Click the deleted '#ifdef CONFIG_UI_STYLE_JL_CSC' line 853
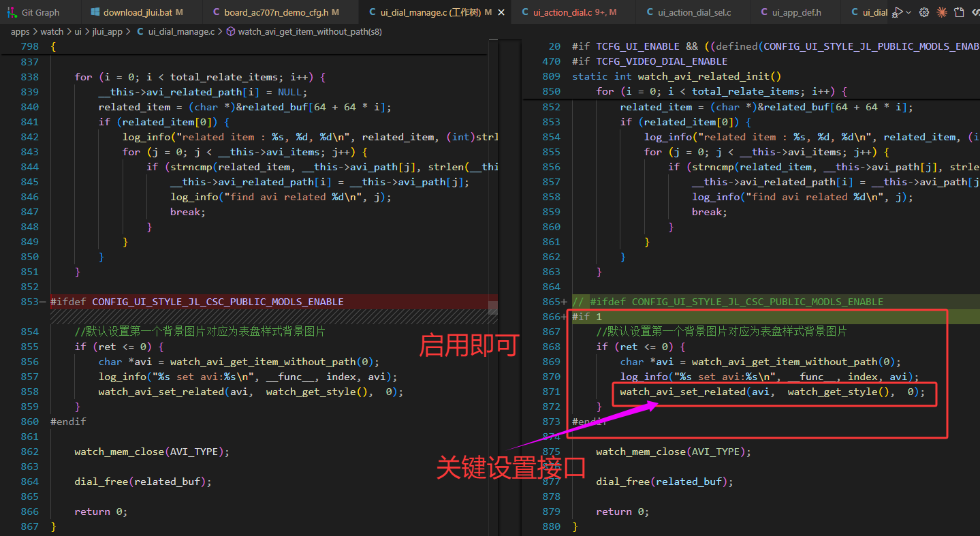The width and height of the screenshot is (980, 536). [x=197, y=302]
